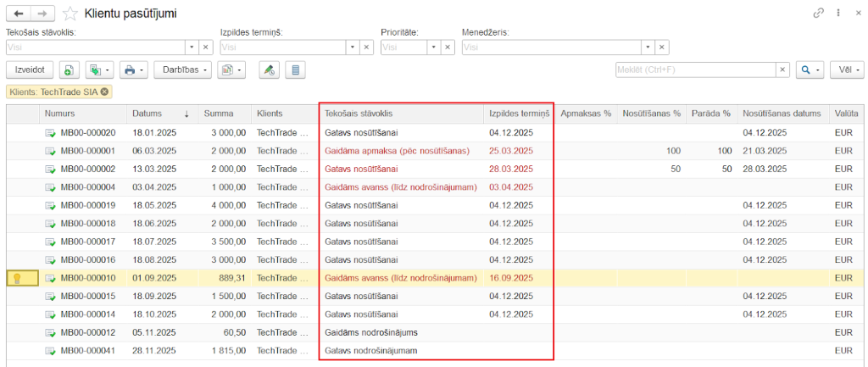
Task: Open the three-dot more options menu
Action: click(837, 14)
